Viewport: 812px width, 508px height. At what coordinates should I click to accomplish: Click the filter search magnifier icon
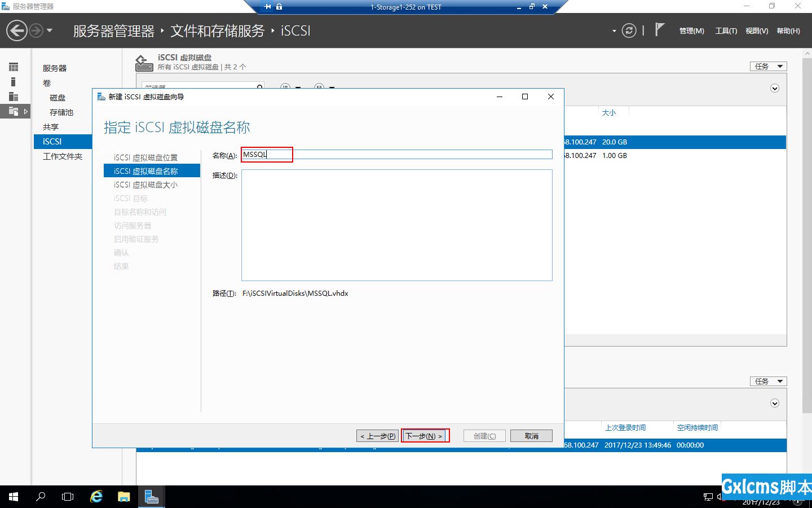[259, 86]
